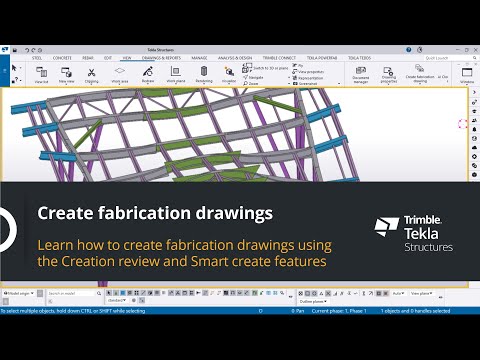
Task: Click the Redo arrow icon
Action: coord(33,50)
